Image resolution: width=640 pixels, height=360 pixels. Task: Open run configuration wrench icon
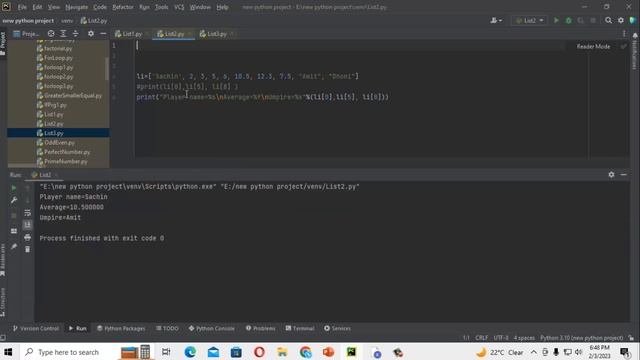coord(14,200)
